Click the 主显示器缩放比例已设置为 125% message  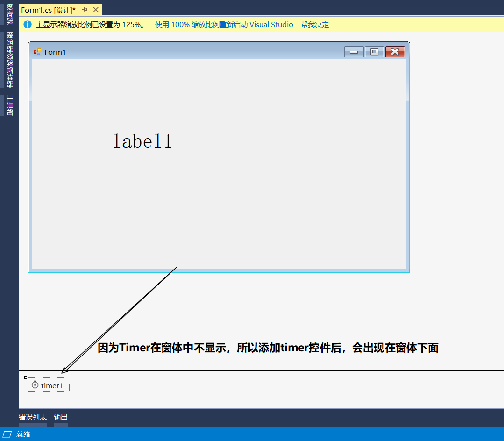90,25
